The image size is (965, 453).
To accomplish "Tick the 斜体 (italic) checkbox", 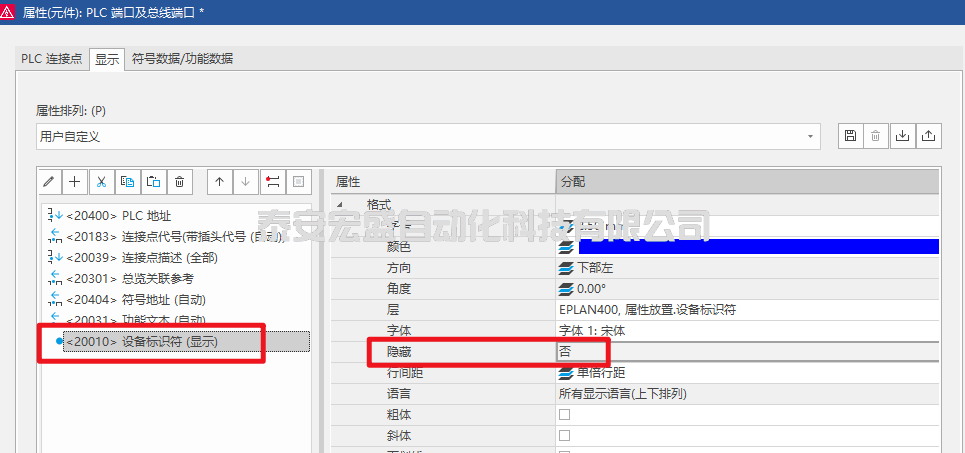I will pyautogui.click(x=564, y=436).
